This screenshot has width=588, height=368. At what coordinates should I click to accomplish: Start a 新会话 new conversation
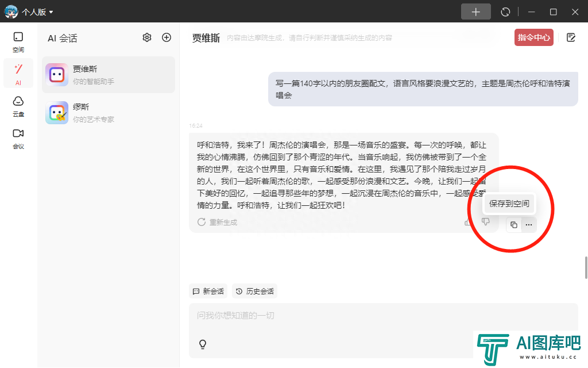208,291
